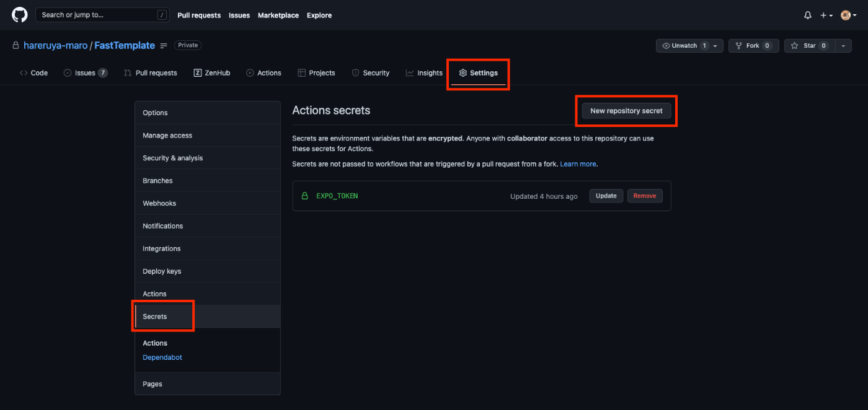868x410 pixels.
Task: Follow the Learn more link
Action: pyautogui.click(x=578, y=164)
